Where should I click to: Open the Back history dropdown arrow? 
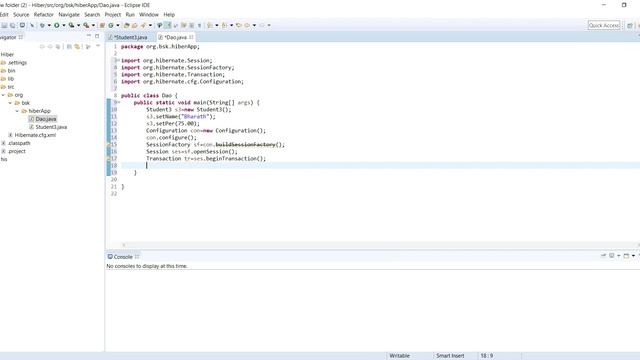254,25
